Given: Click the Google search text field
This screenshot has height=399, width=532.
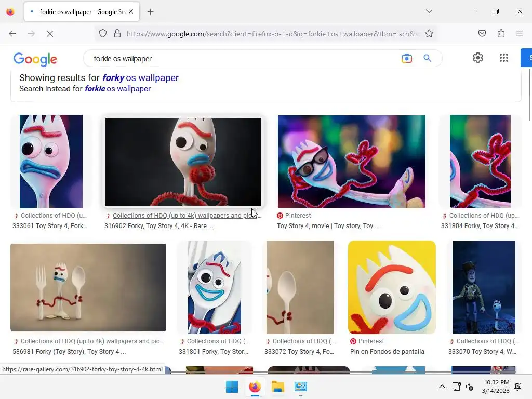Looking at the screenshot, I should tap(244, 58).
